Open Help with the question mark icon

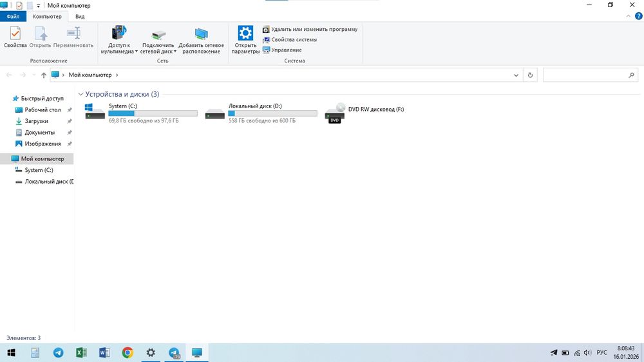(x=639, y=17)
